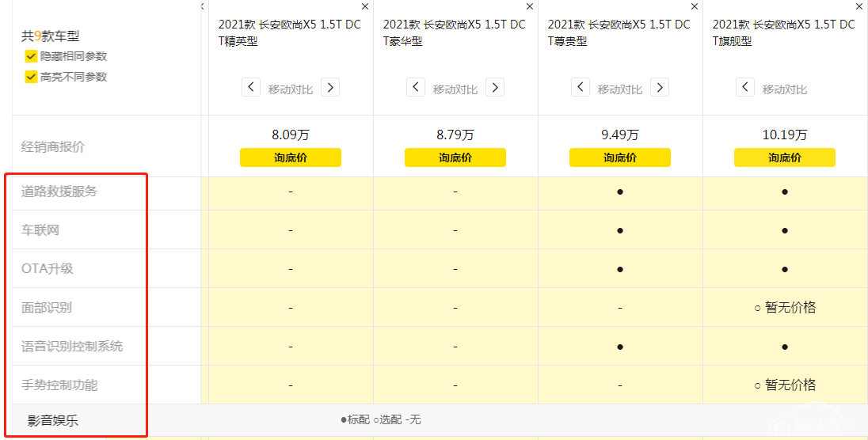
Task: Move 旗舰型 column left
Action: tap(745, 88)
